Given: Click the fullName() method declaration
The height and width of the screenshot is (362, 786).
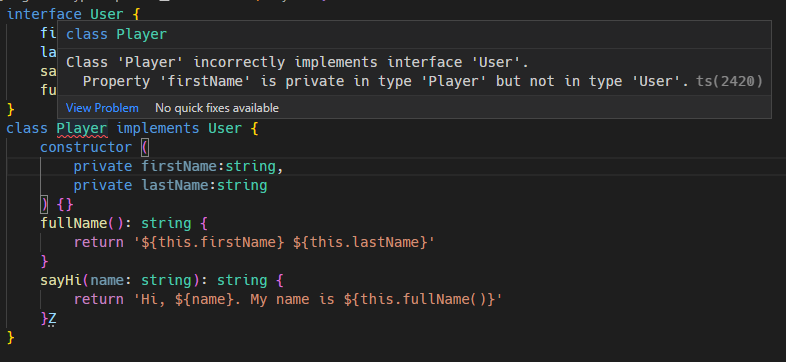Looking at the screenshot, I should point(124,223).
